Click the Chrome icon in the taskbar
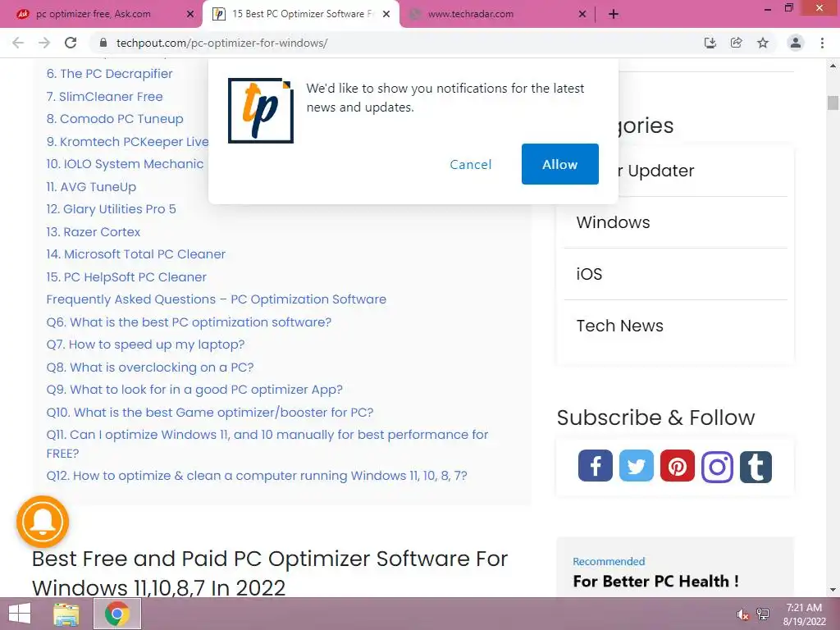The width and height of the screenshot is (840, 630). 117,614
